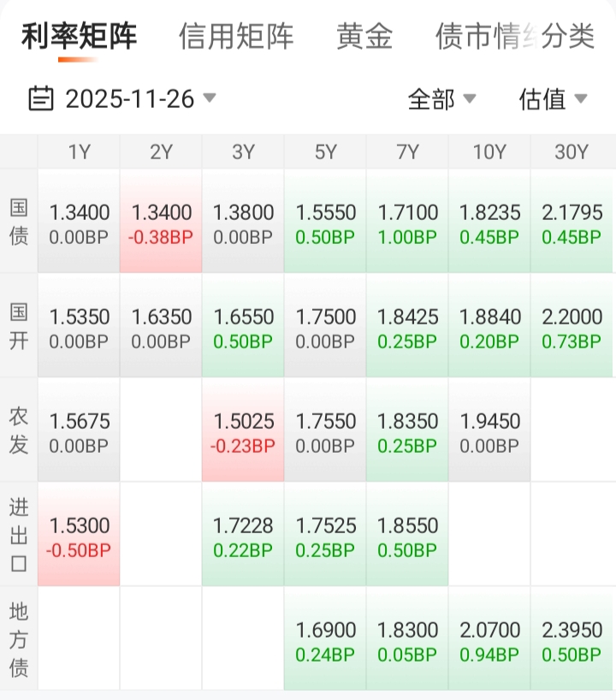
Task: Open the 黄金 tab
Action: tap(364, 37)
